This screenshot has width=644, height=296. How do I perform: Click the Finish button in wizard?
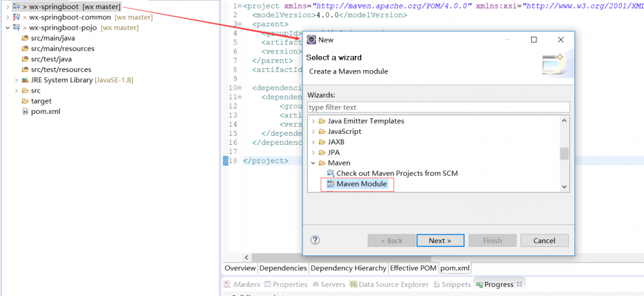(493, 241)
